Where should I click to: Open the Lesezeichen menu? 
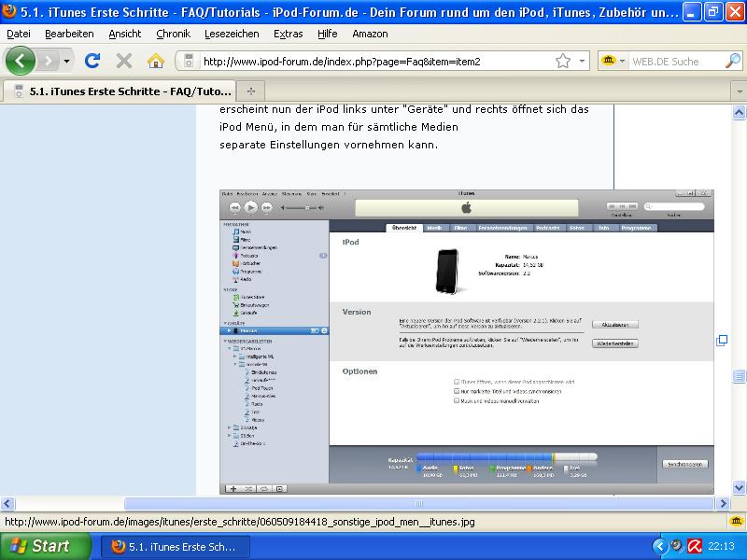point(232,34)
